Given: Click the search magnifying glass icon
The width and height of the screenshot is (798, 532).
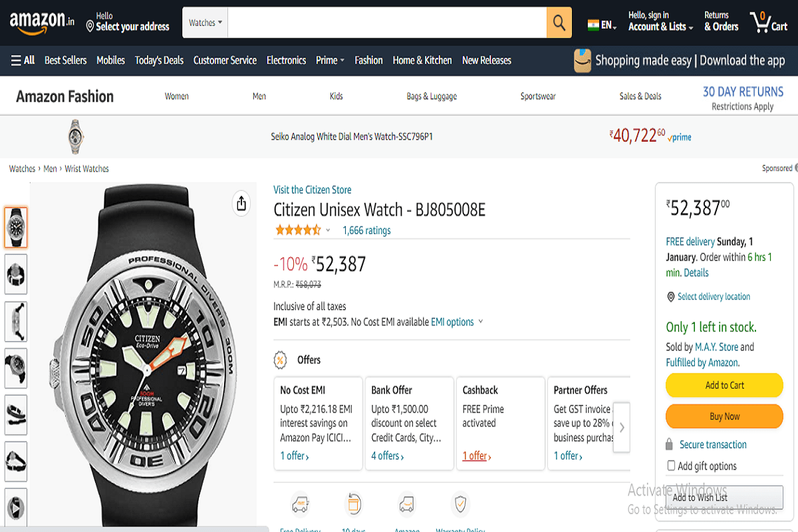Looking at the screenshot, I should click(558, 22).
